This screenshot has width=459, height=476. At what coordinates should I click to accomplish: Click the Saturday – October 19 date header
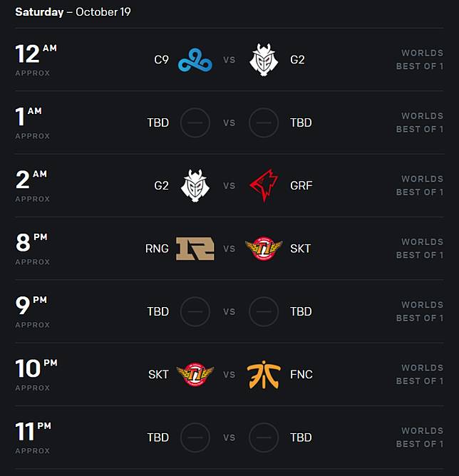73,12
